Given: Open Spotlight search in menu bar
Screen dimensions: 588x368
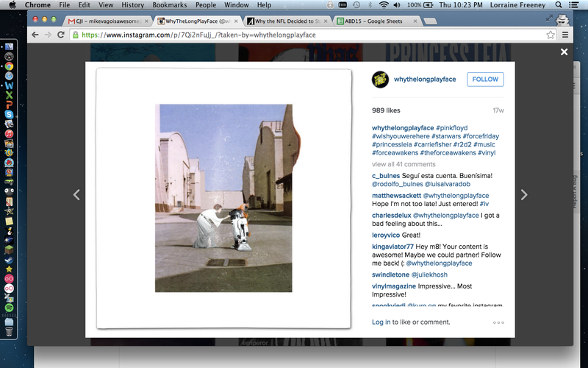Looking at the screenshot, I should (x=559, y=5).
